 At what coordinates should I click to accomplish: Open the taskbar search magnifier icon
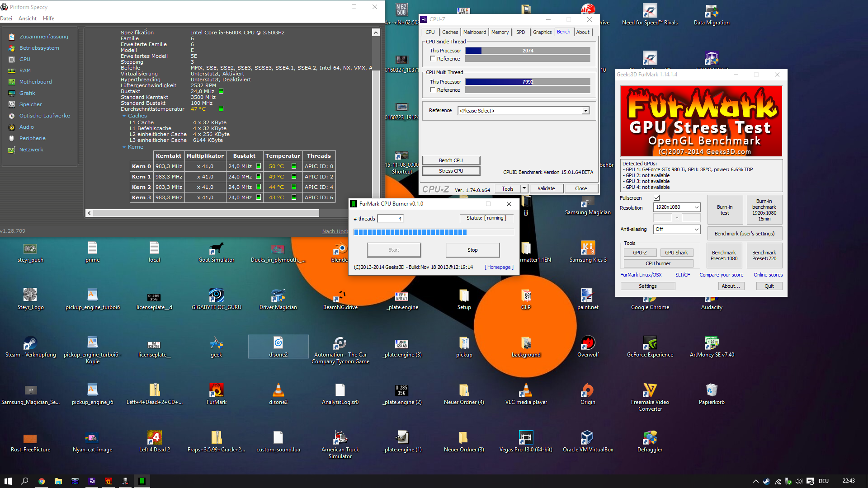pos(25,481)
